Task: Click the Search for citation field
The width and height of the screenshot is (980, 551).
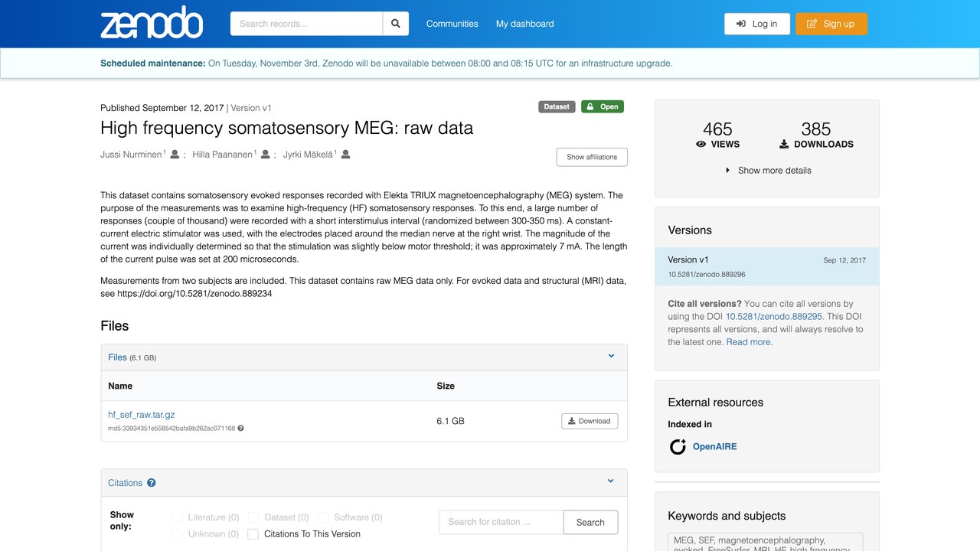Action: (x=501, y=522)
